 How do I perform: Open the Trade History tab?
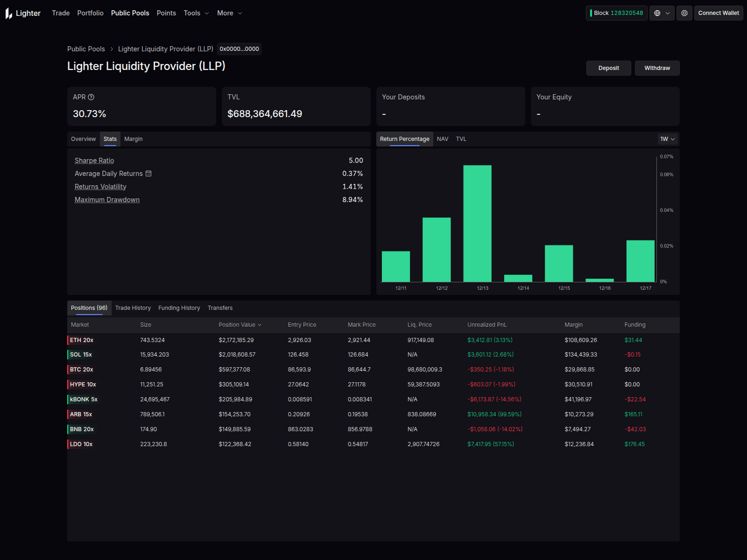click(133, 308)
